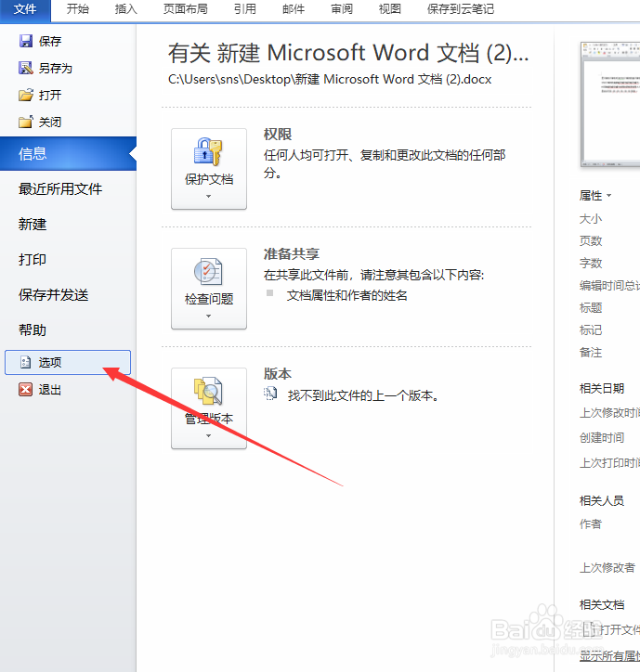The height and width of the screenshot is (672, 640).
Task: Click the 保存 label in the sidebar
Action: 50,41
